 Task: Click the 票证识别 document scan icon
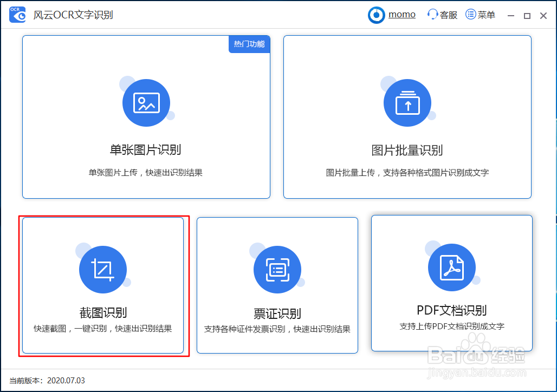[x=277, y=269]
